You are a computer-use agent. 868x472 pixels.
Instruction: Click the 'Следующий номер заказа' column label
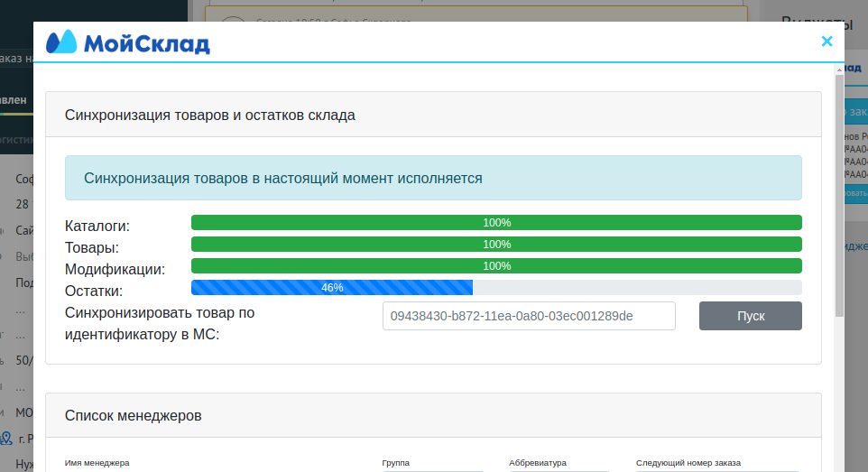pyautogui.click(x=688, y=463)
